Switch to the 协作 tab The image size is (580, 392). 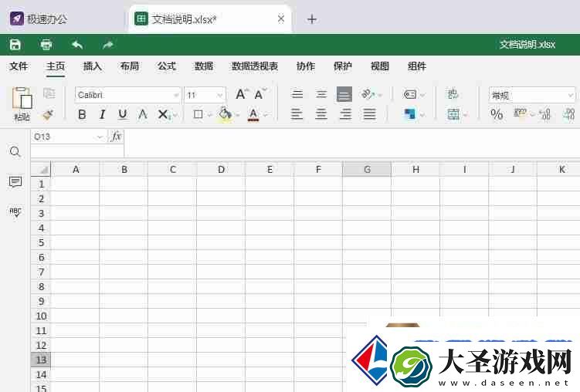coord(306,66)
